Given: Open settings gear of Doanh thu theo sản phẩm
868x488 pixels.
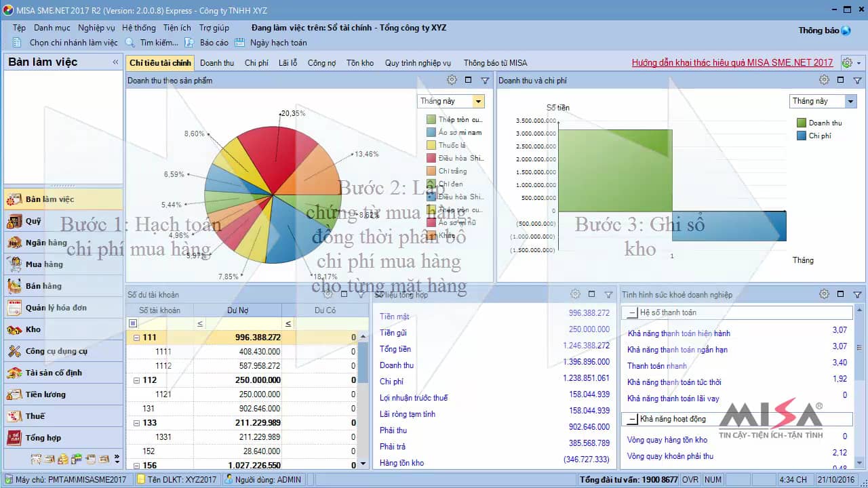Looking at the screenshot, I should [452, 80].
